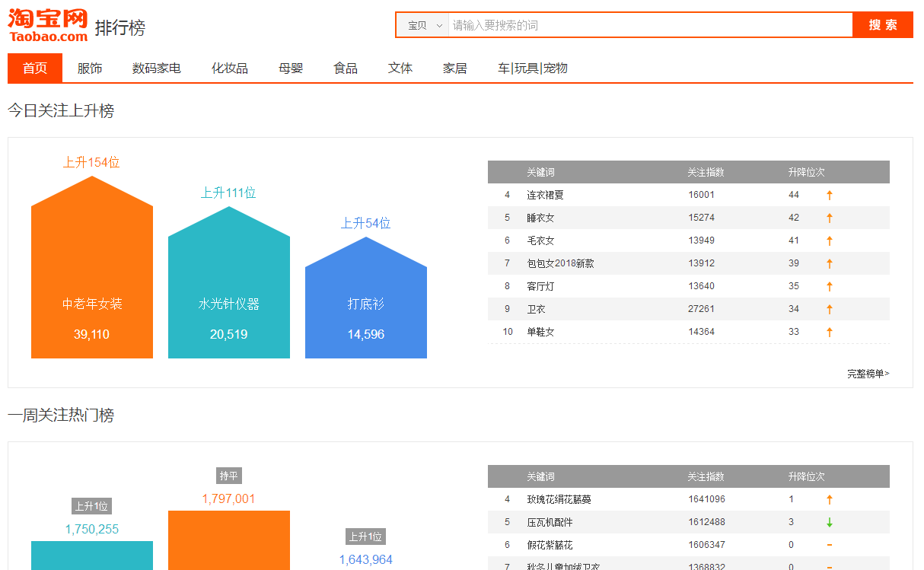Image resolution: width=924 pixels, height=570 pixels.
Task: Click the Taobao logo
Action: point(48,25)
